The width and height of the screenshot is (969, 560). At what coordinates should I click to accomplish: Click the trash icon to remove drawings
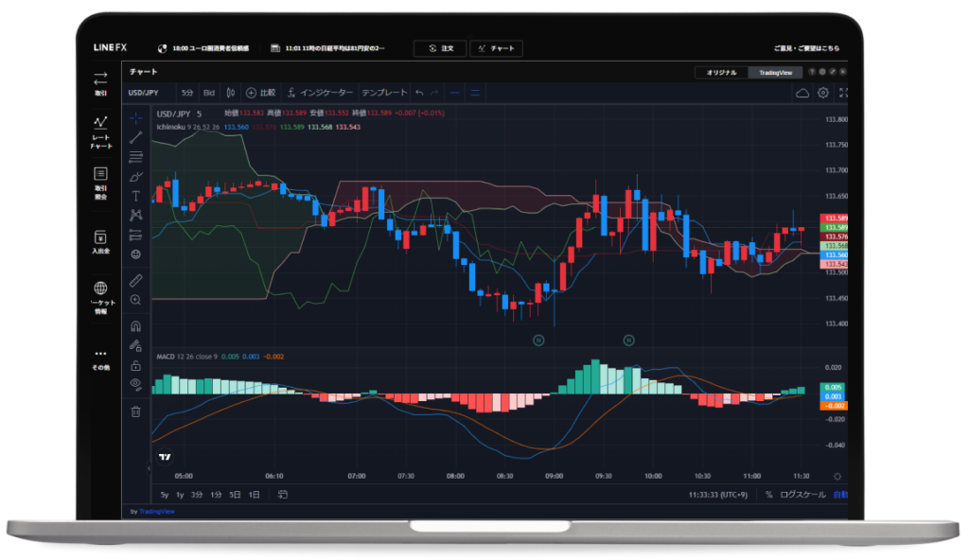[x=135, y=411]
